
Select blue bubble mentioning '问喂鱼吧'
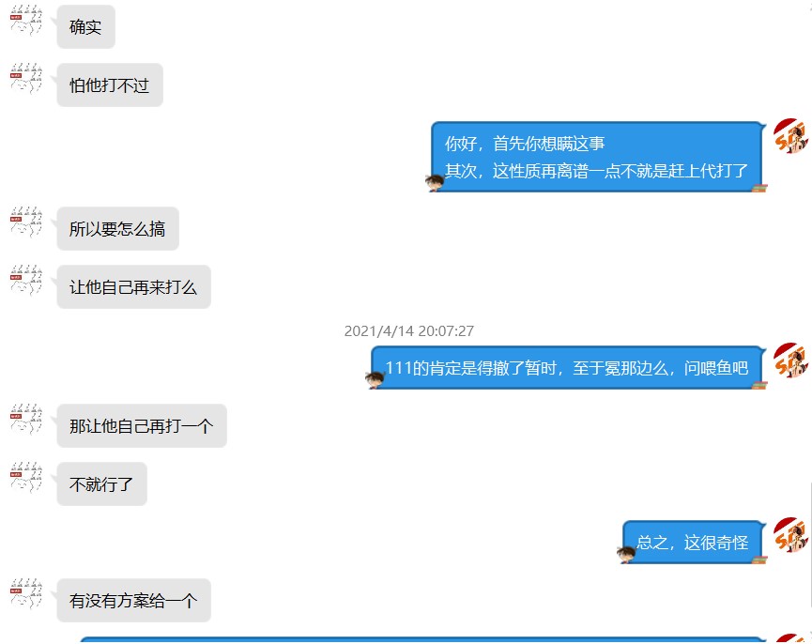[x=568, y=368]
